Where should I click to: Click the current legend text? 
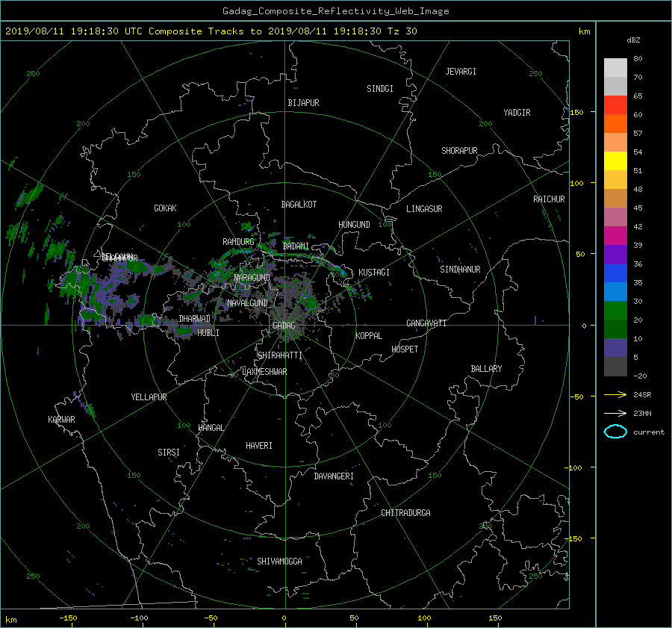pyautogui.click(x=649, y=432)
